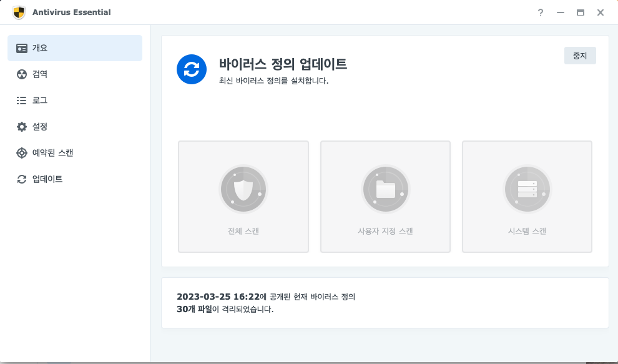The width and height of the screenshot is (618, 364).
Task: Start the 사용자 지정 스캔 card
Action: 385,197
